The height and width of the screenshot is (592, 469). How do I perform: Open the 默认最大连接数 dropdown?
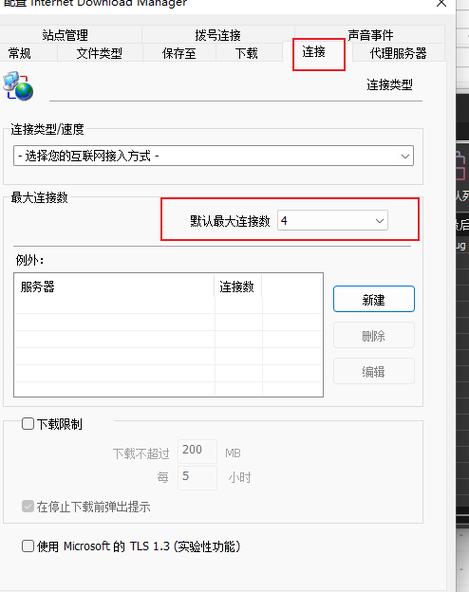point(332,220)
